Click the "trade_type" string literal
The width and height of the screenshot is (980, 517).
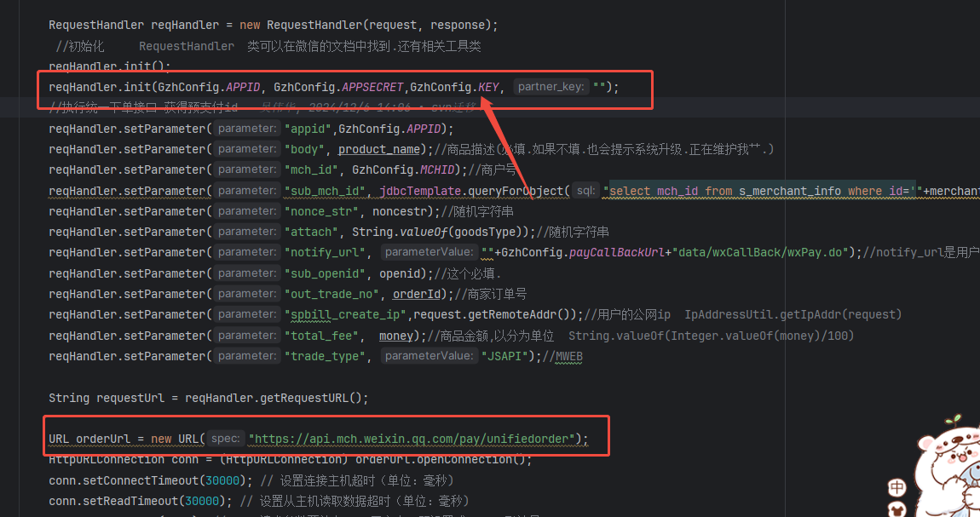[325, 357]
